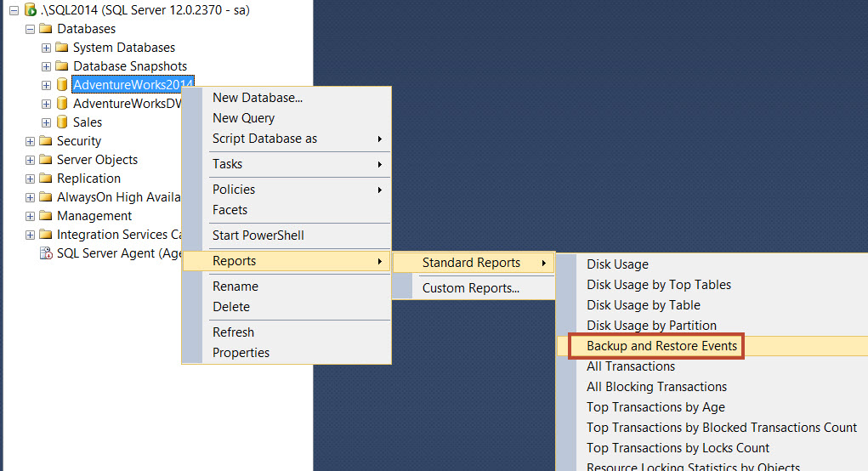
Task: Click the Reports menu item
Action: (286, 261)
